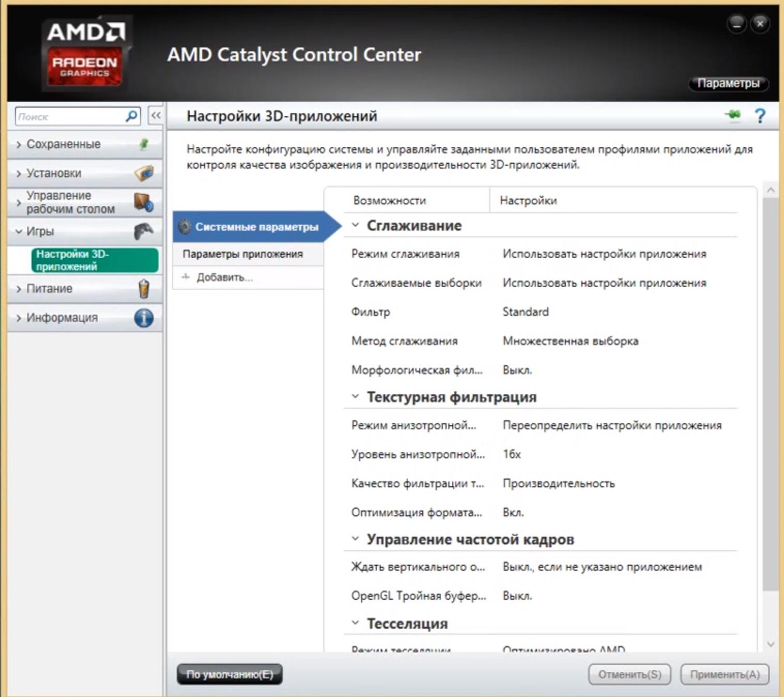Select the Системные параметры tab
784x697 pixels.
pyautogui.click(x=256, y=226)
